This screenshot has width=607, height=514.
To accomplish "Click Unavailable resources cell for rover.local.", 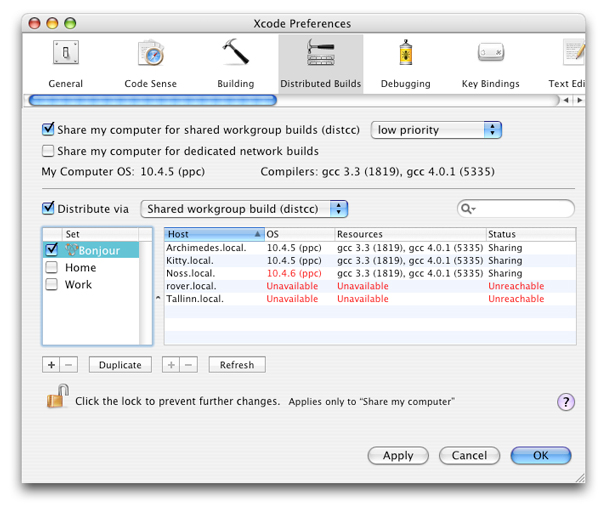I will [x=363, y=286].
